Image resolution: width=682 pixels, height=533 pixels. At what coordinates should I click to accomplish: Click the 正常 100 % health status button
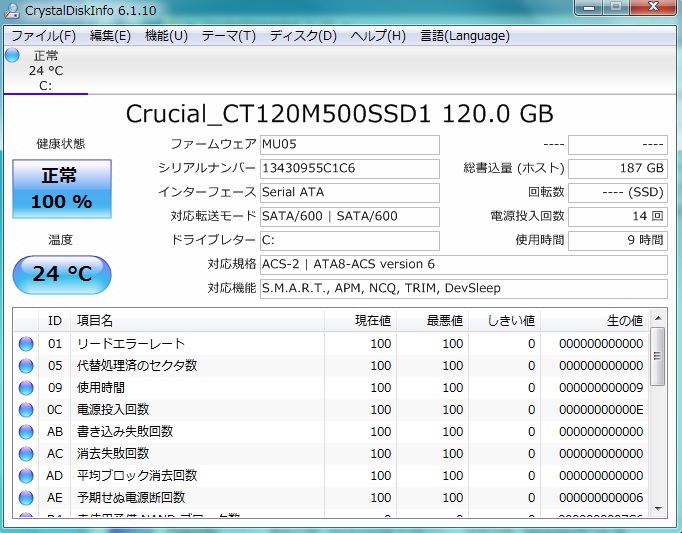click(62, 189)
